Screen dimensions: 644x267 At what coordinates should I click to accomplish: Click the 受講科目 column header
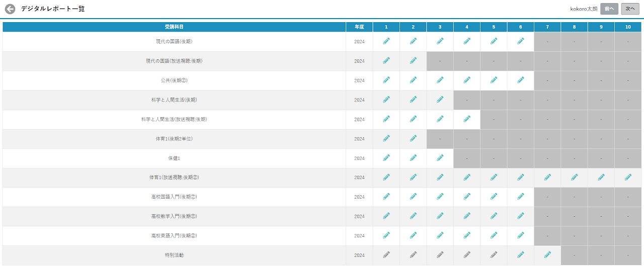point(174,27)
